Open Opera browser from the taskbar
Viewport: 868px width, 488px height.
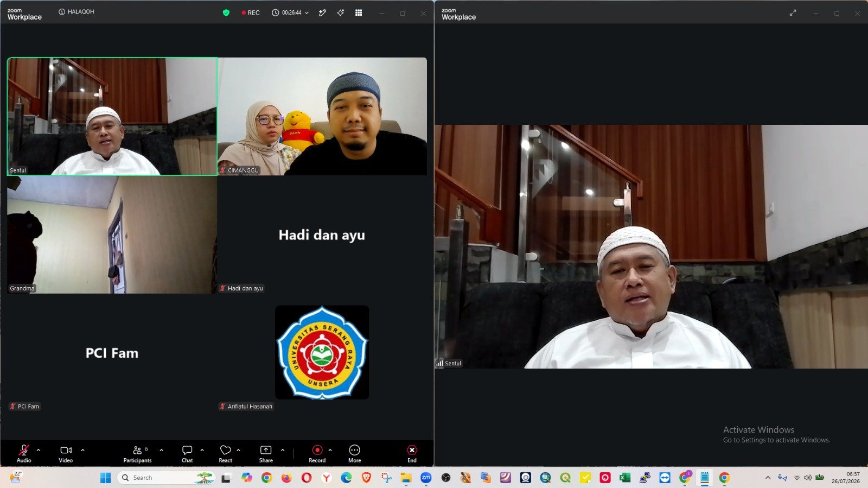click(307, 478)
